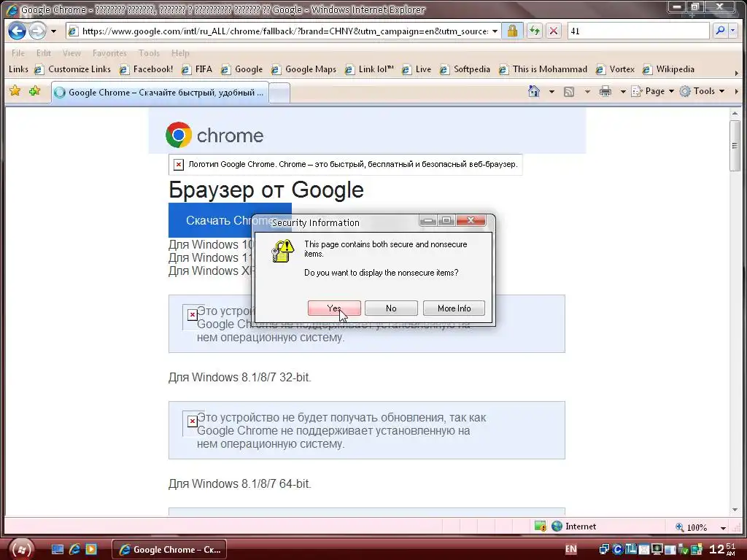This screenshot has width=747, height=560.
Task: Launch Internet Explorer from quick launch
Action: 74,550
